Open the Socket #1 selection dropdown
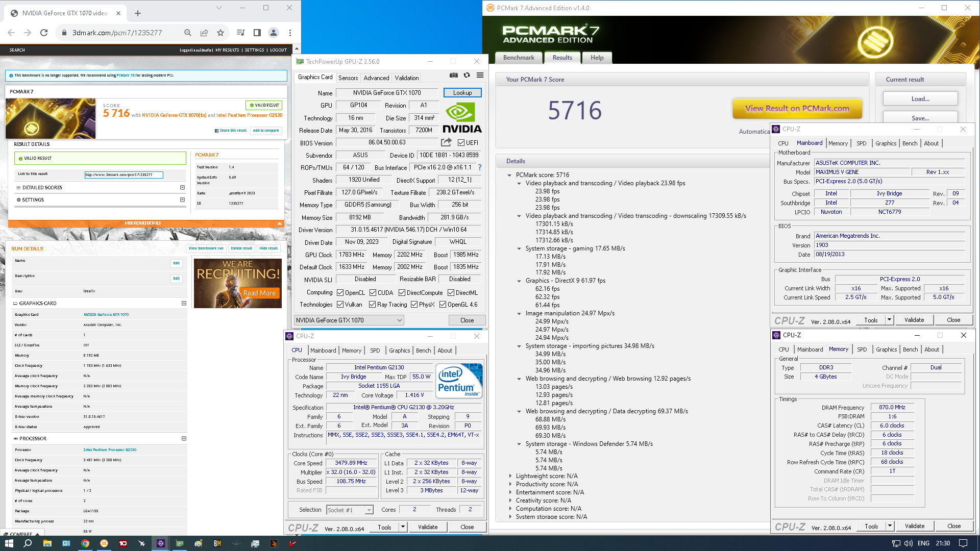This screenshot has height=551, width=980. click(350, 510)
